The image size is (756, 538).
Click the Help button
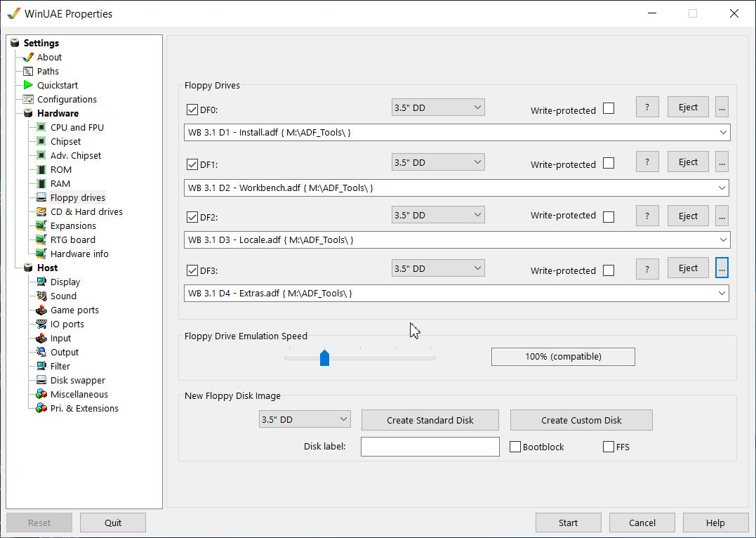(715, 523)
